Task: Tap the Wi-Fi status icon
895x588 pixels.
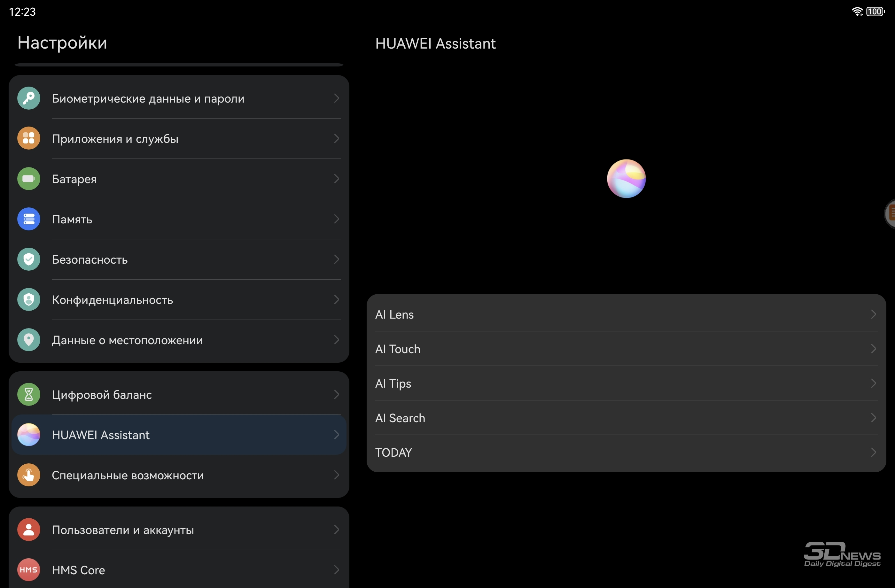Action: (857, 12)
